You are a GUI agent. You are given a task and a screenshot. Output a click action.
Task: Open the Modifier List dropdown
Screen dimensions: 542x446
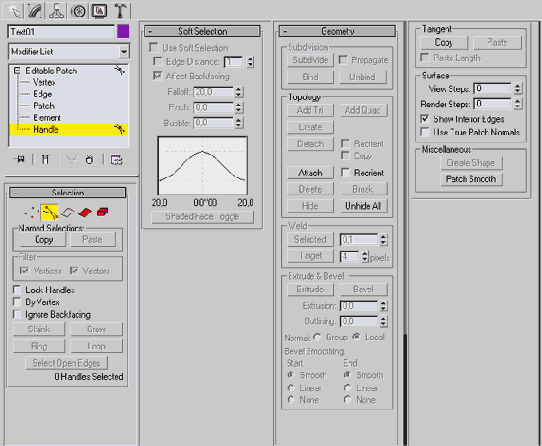click(x=69, y=52)
